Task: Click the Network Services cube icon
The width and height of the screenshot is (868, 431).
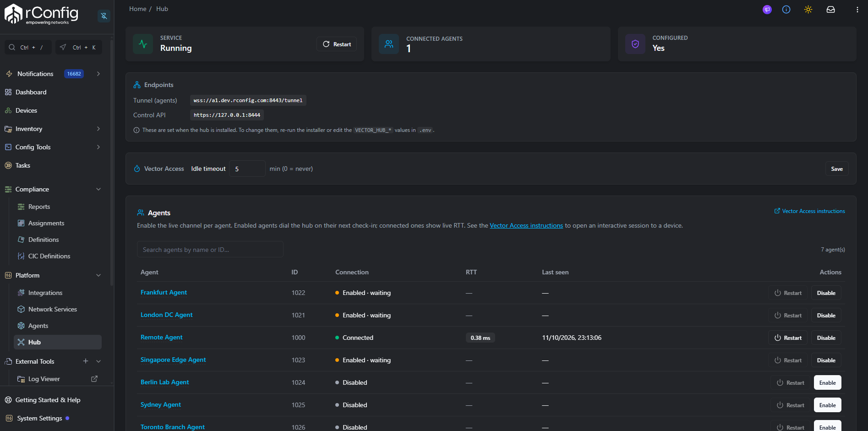Action: [x=21, y=309]
